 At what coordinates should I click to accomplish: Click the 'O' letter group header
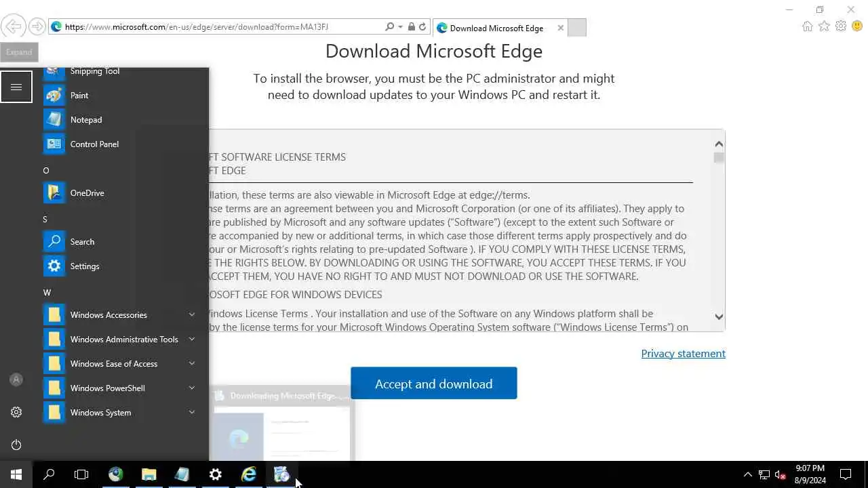46,170
